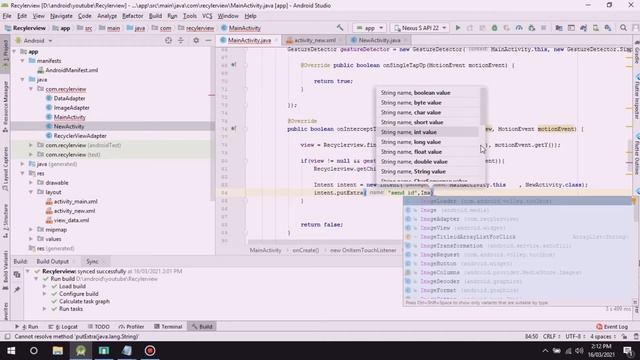Image resolution: width=640 pixels, height=360 pixels.
Task: Click the red screen recorder taskbar icon
Action: 150,351
